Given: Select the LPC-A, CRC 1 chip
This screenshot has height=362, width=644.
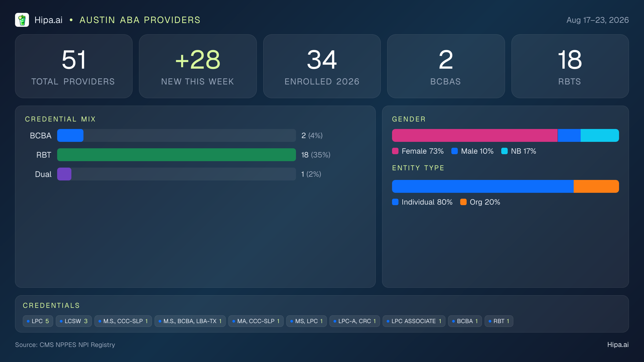Looking at the screenshot, I should [355, 321].
